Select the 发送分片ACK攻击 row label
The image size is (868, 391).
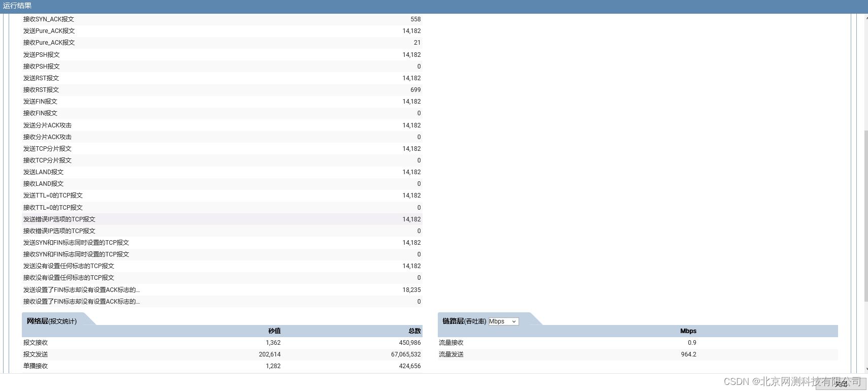pyautogui.click(x=47, y=125)
